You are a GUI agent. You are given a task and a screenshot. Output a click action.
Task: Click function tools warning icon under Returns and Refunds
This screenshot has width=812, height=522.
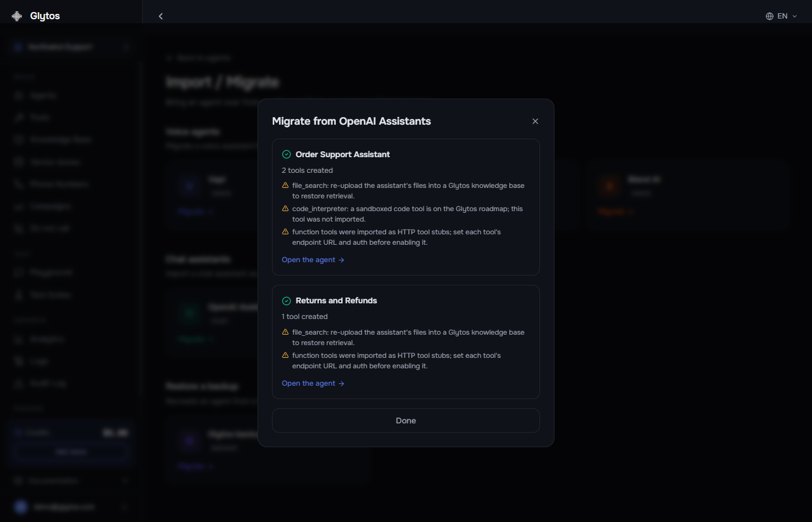pos(285,355)
